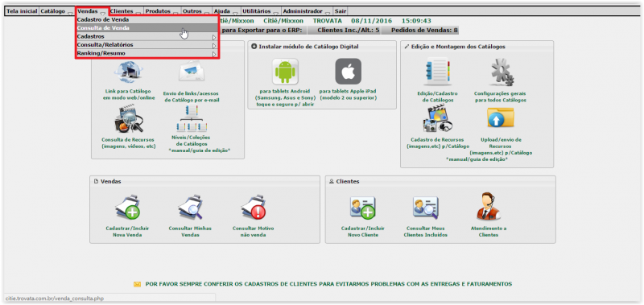Image resolution: width=644 pixels, height=305 pixels.
Task: Click the Atendimento a Clientes headset icon
Action: [x=489, y=207]
